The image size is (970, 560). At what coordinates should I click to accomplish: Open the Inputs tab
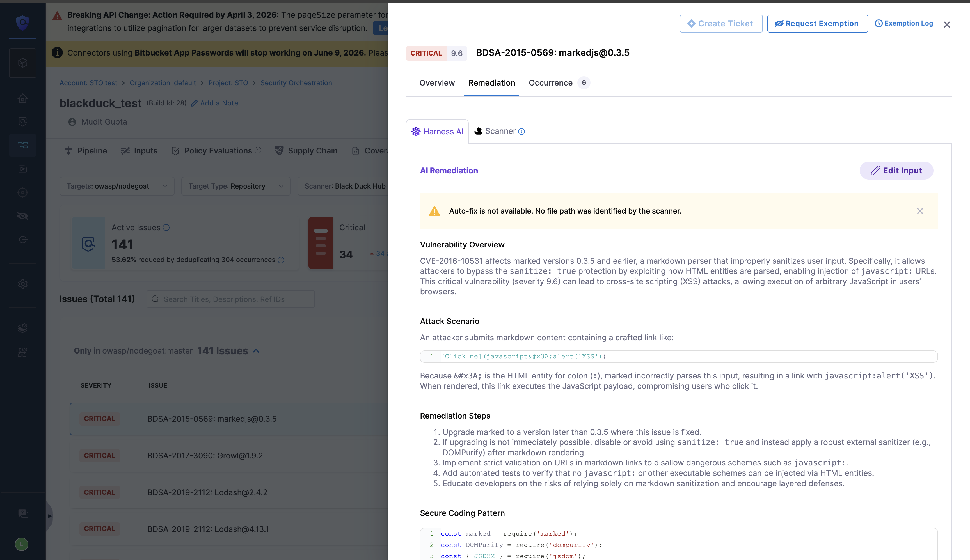tap(139, 151)
